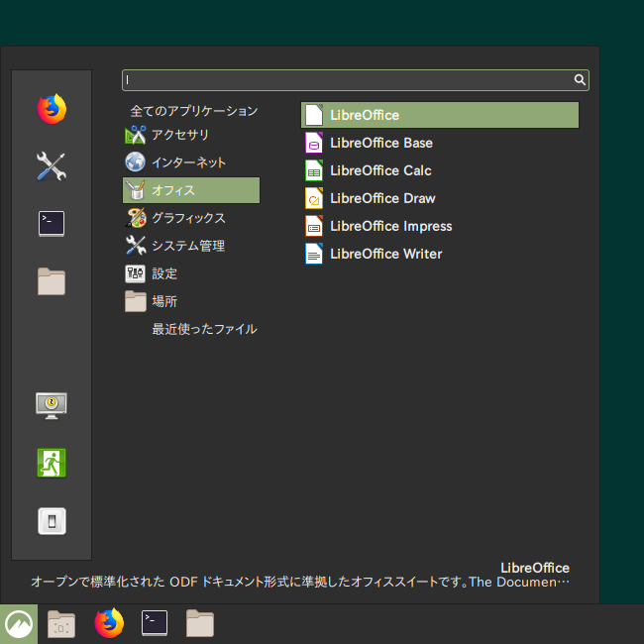Click the LibreOffice Draw icon
Screen dimensions: 644x644
[x=314, y=198]
